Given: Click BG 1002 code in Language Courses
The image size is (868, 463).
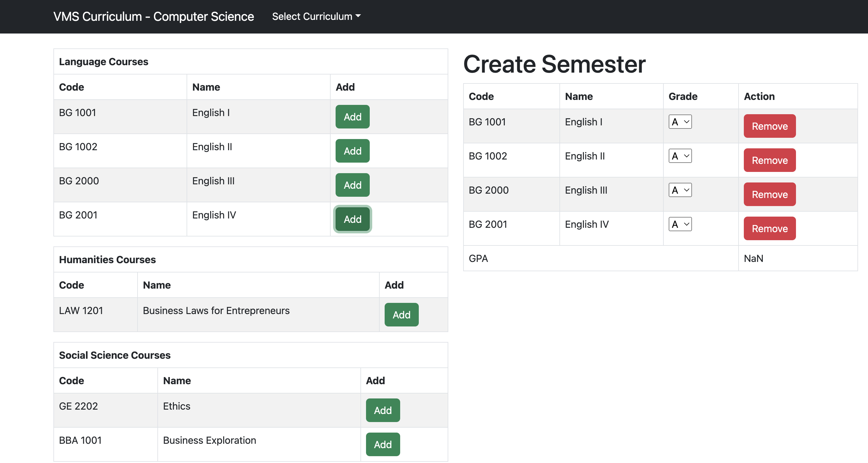Looking at the screenshot, I should point(78,146).
